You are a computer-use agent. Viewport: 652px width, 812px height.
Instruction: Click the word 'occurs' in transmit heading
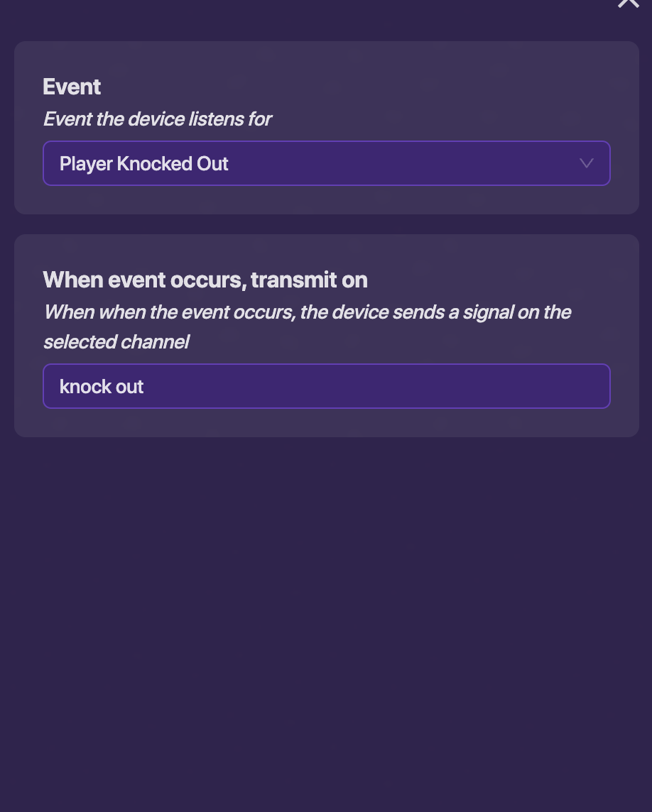click(x=211, y=280)
